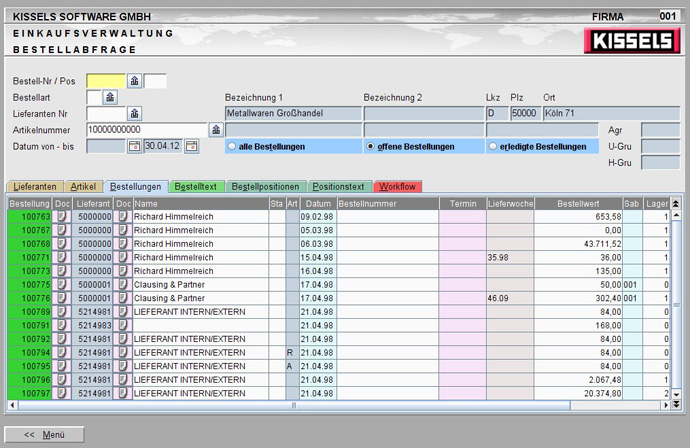690x448 pixels.
Task: Open supplier document icon in row 100795
Action: click(123, 367)
